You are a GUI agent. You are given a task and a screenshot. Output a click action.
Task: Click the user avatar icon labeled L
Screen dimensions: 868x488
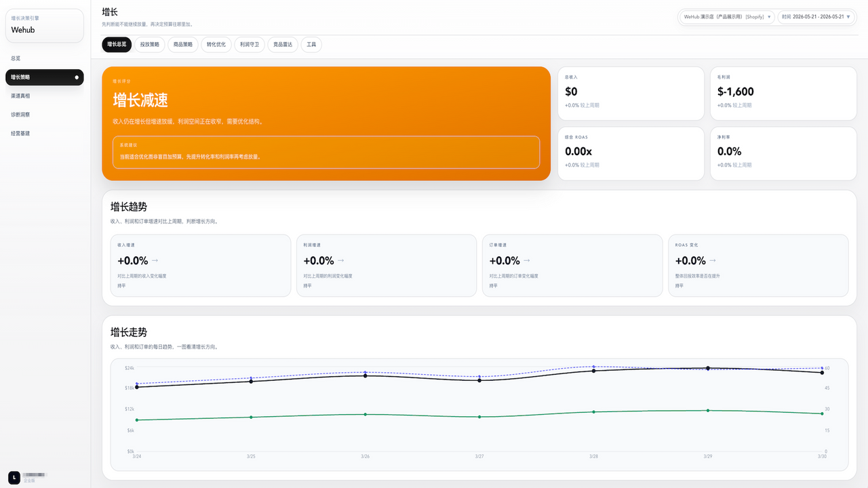14,477
